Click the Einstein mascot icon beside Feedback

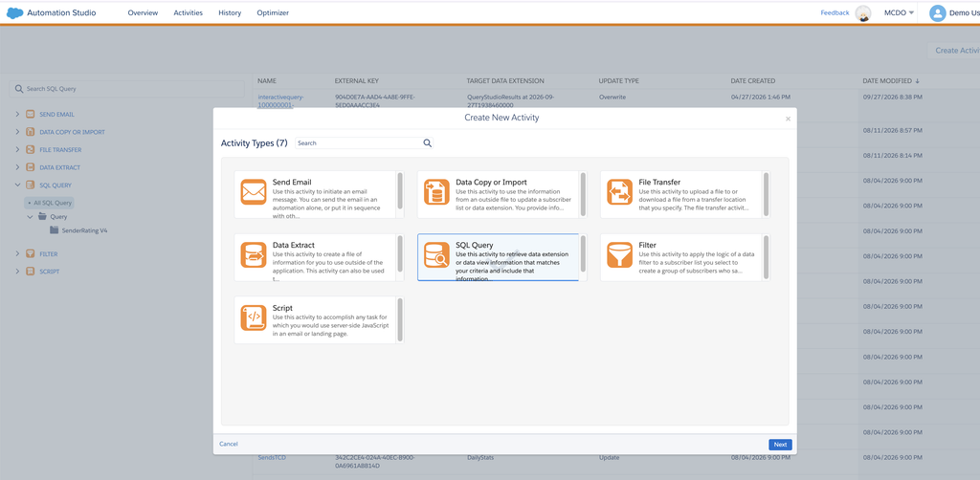863,13
